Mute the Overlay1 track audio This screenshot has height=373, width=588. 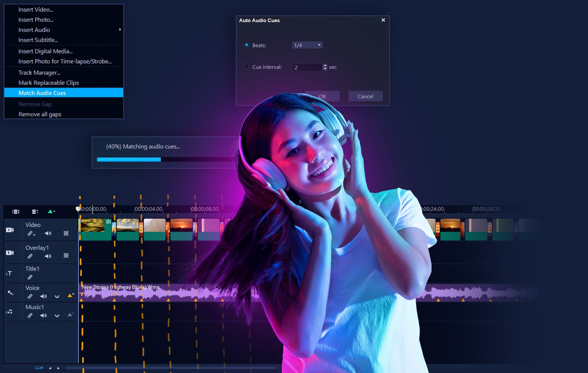click(x=48, y=256)
